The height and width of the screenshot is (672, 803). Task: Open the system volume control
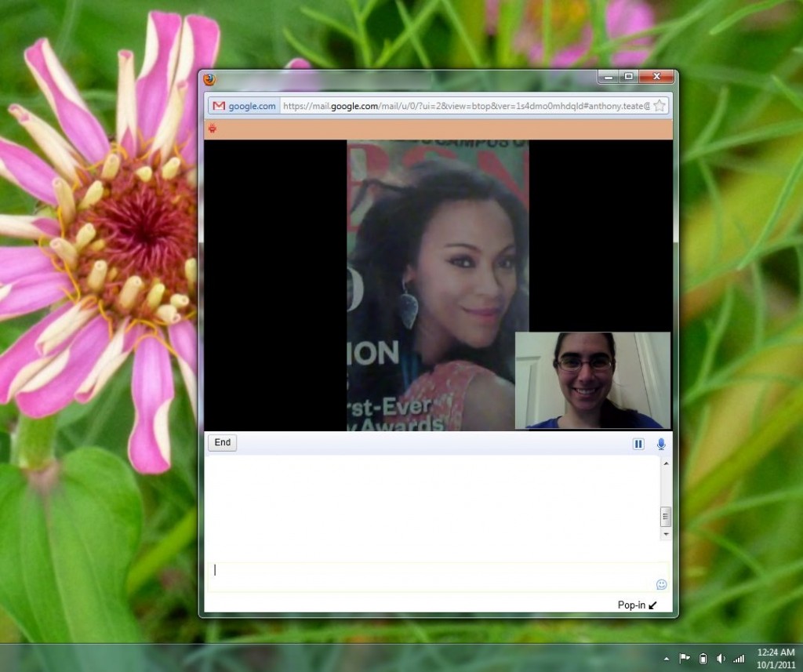click(720, 659)
